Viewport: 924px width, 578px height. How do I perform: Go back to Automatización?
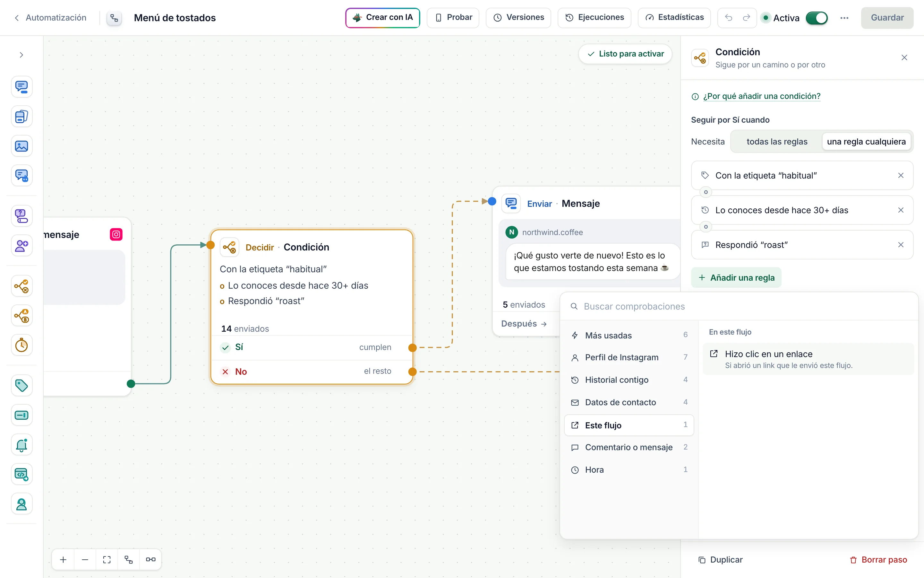[50, 18]
